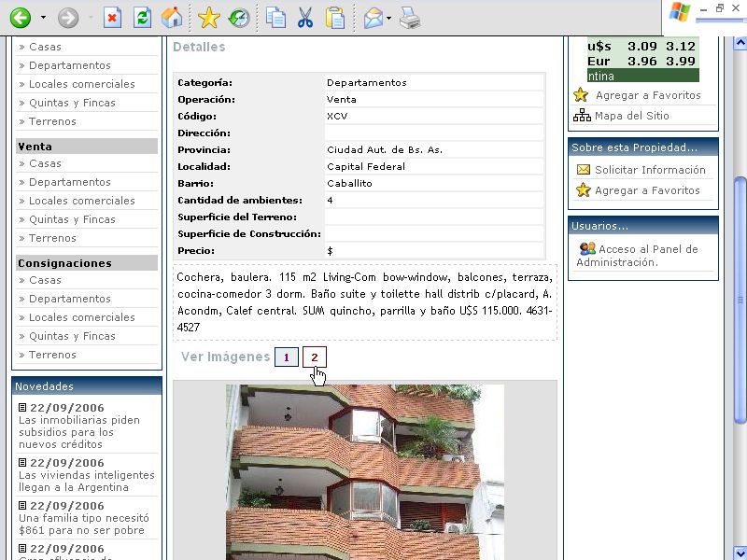This screenshot has height=560, width=747.
Task: Click the 'Caballito' Barrio value
Action: click(349, 183)
